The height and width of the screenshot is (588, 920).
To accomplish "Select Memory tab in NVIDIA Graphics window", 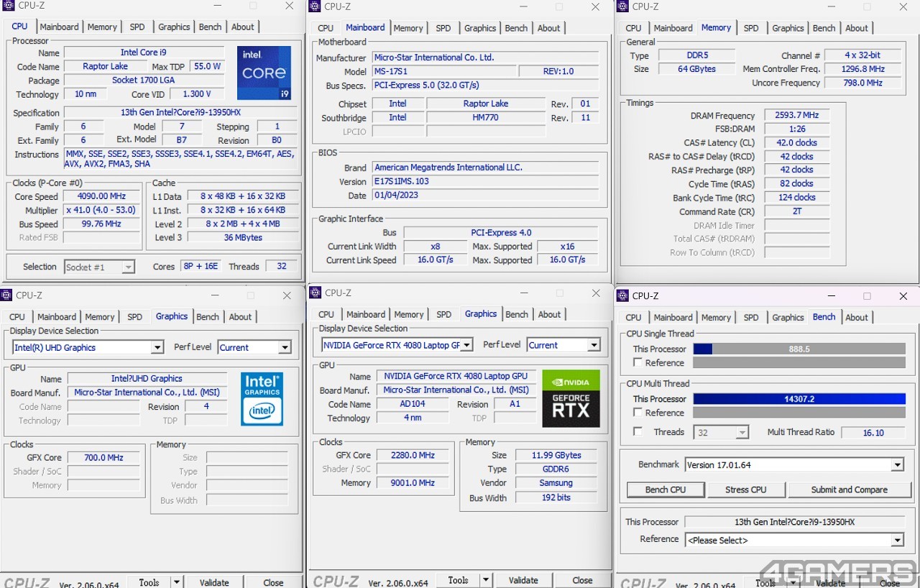I will coord(409,314).
